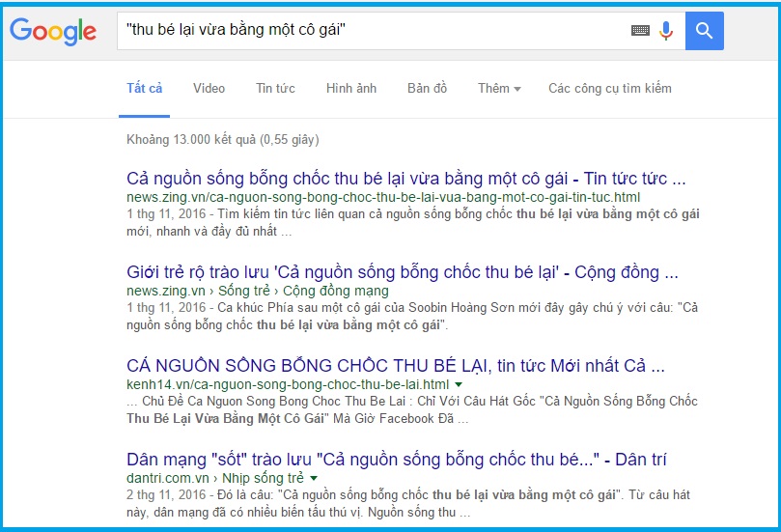Expand the Thêm dropdown menu
The height and width of the screenshot is (532, 781).
coord(499,88)
